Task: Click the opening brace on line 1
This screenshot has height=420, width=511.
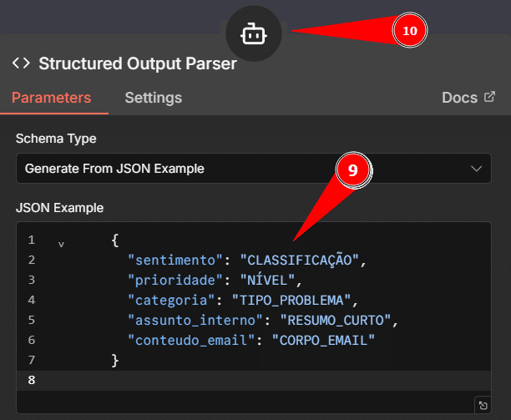Action: [x=115, y=240]
